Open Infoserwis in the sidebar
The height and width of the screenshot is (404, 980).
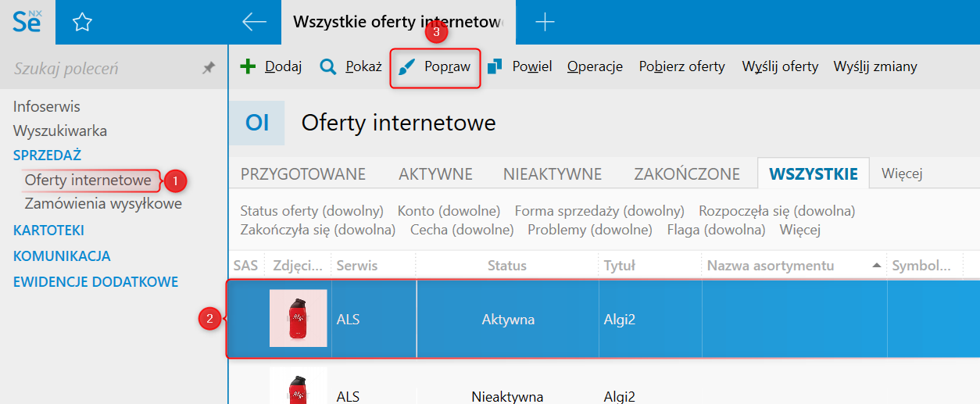[x=47, y=106]
